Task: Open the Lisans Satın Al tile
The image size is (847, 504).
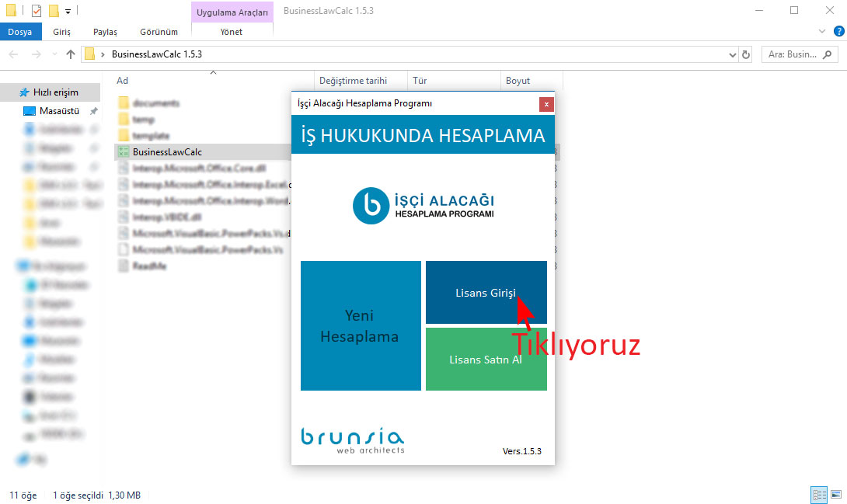Action: tap(486, 359)
